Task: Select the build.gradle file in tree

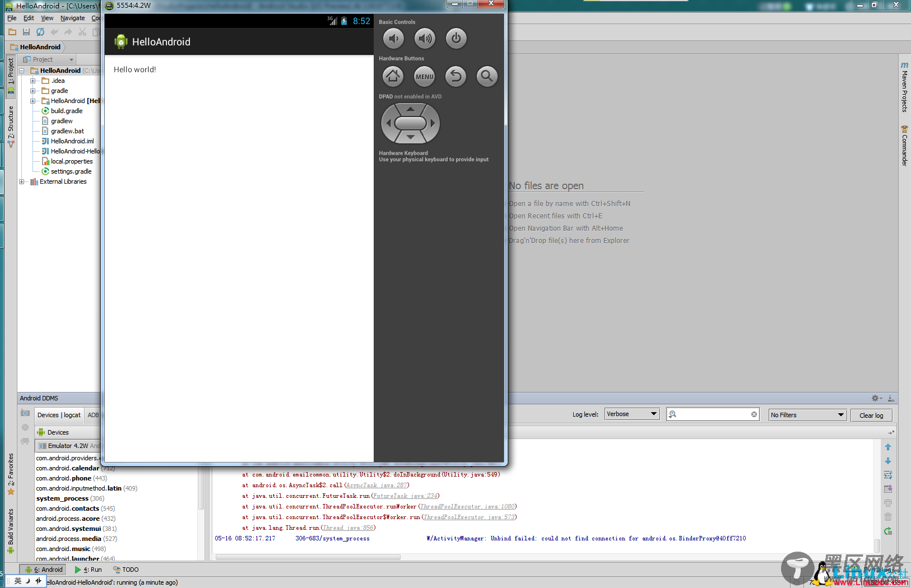Action: click(x=62, y=111)
